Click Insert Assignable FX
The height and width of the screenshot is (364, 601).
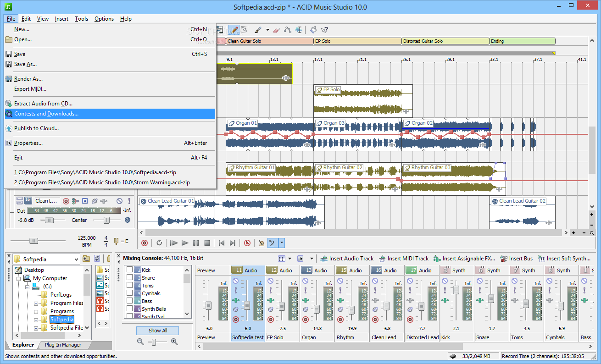pos(464,259)
